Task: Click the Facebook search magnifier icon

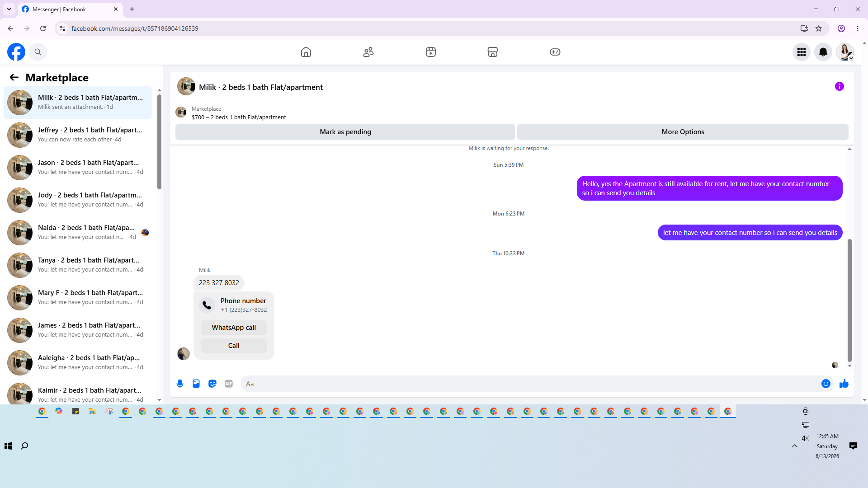Action: (x=38, y=52)
